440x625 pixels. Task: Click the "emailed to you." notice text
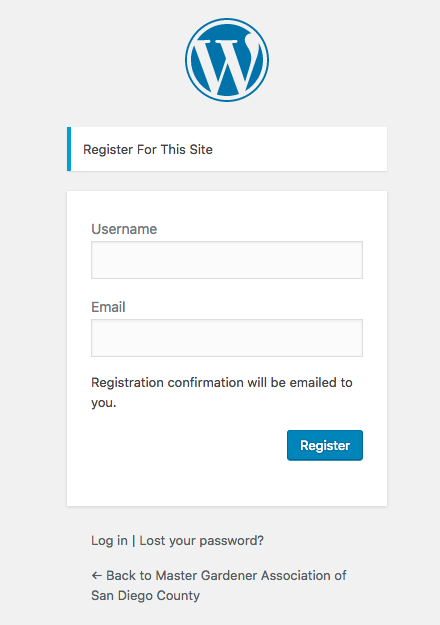click(222, 392)
